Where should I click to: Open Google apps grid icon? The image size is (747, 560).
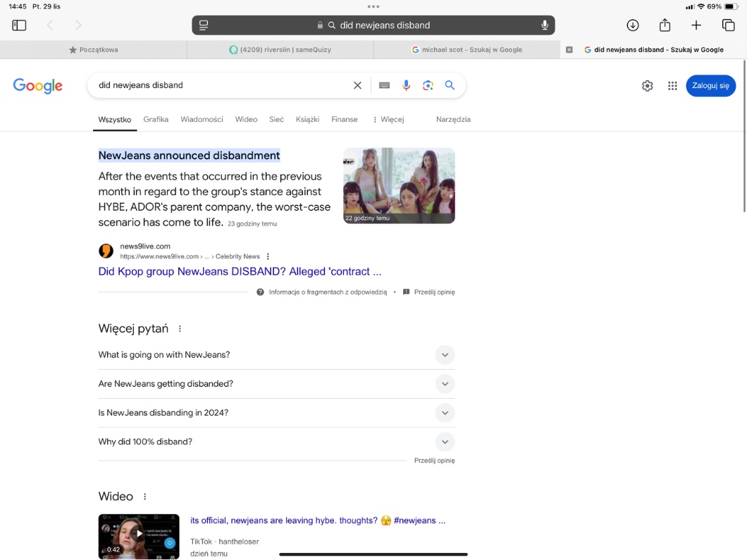pyautogui.click(x=672, y=86)
